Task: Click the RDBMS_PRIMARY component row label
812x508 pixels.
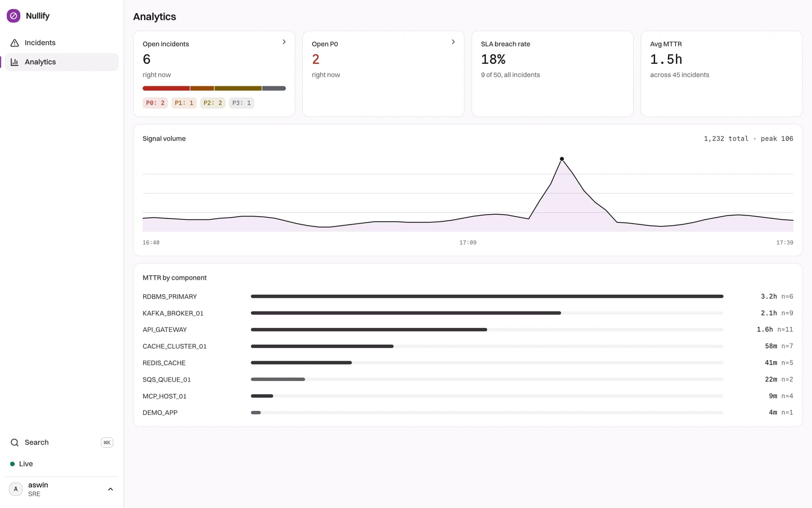Action: tap(169, 297)
